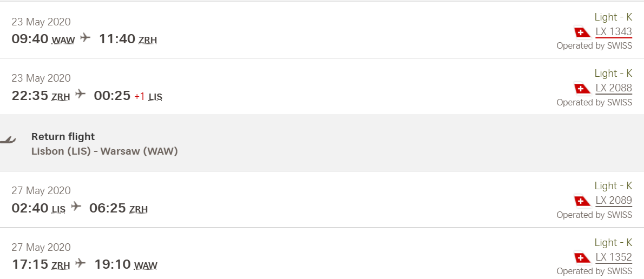Select the Light - K fare label of LX 1343
644x279 pixels.
point(613,17)
